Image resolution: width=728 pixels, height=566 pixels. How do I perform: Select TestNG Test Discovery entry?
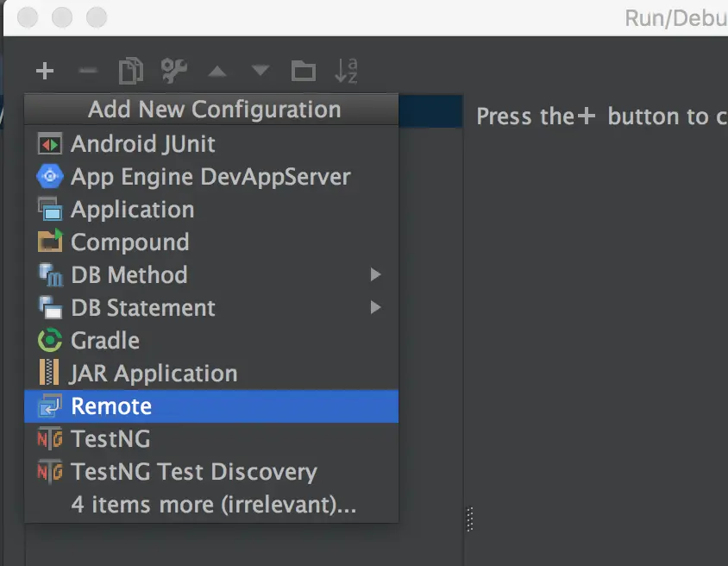(x=211, y=472)
